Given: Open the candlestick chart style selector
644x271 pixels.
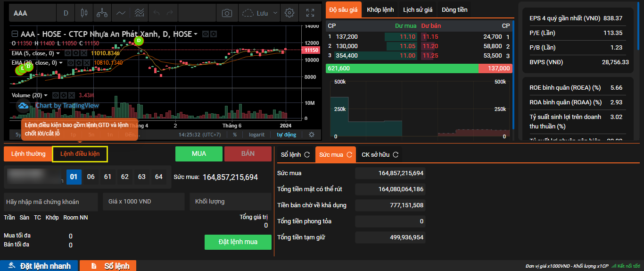Looking at the screenshot, I should pyautogui.click(x=84, y=13).
